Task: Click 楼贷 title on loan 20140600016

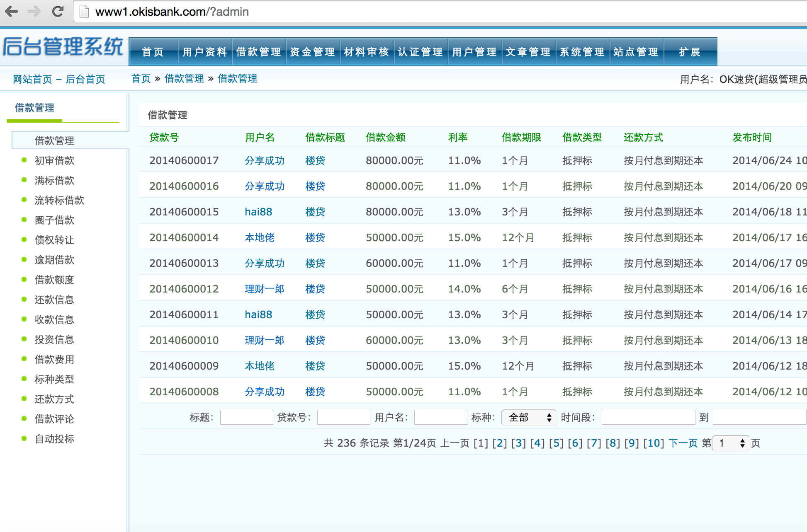Action: 315,186
